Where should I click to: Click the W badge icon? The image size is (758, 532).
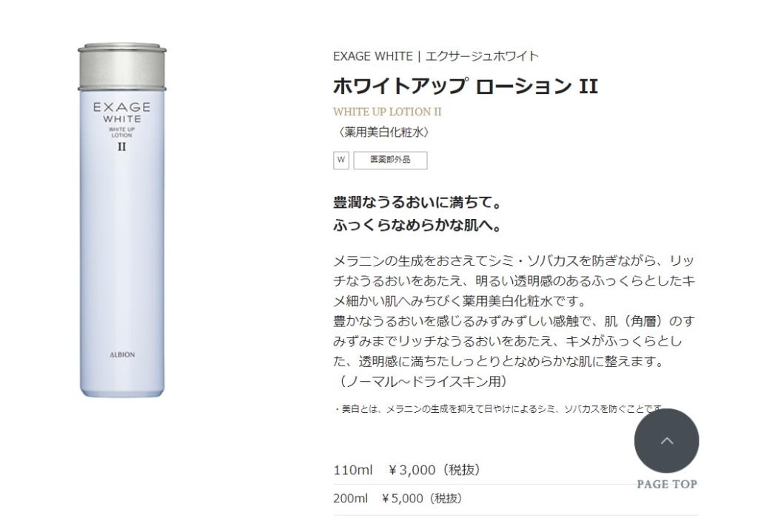coord(341,161)
